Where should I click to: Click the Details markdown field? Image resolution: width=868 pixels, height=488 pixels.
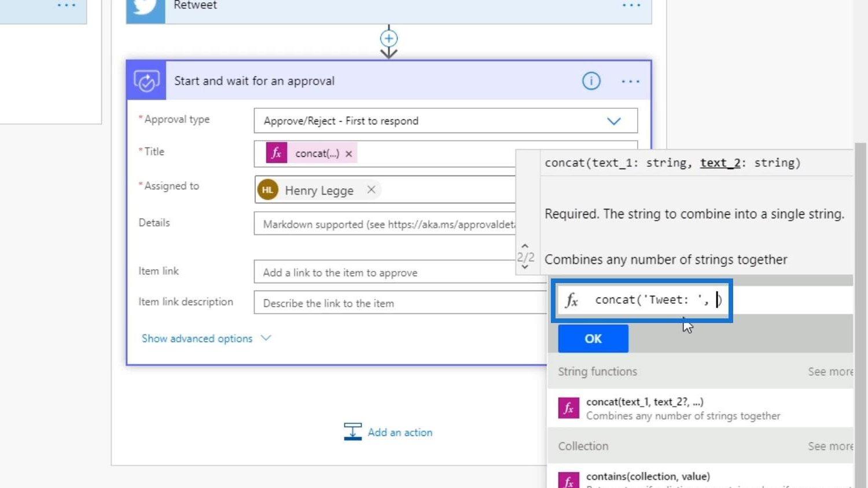385,224
